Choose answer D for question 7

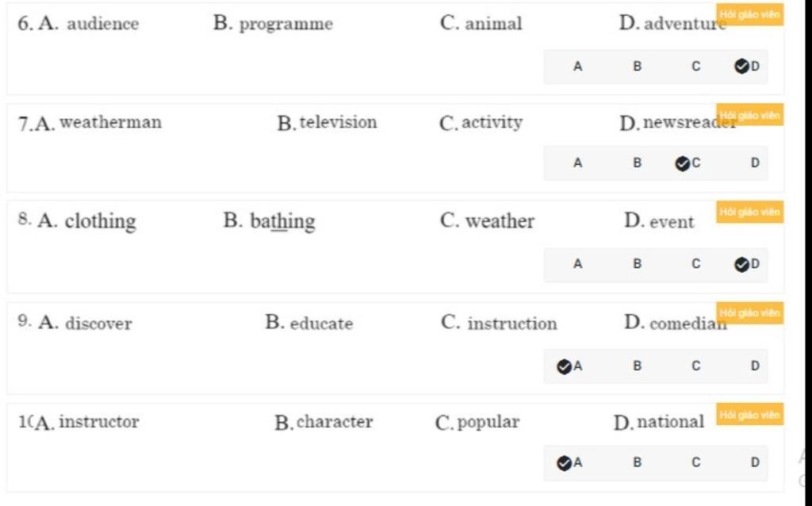point(755,163)
